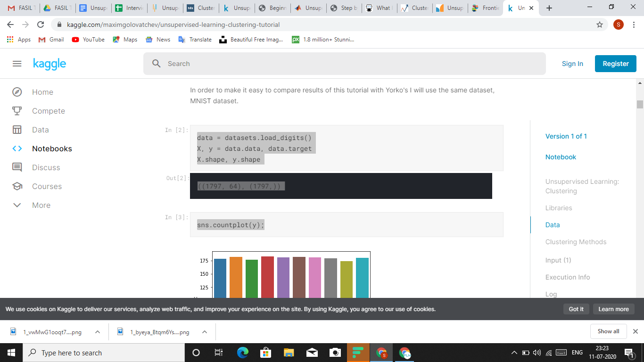Select Notebooks in the Kaggle sidebar

coord(52,148)
